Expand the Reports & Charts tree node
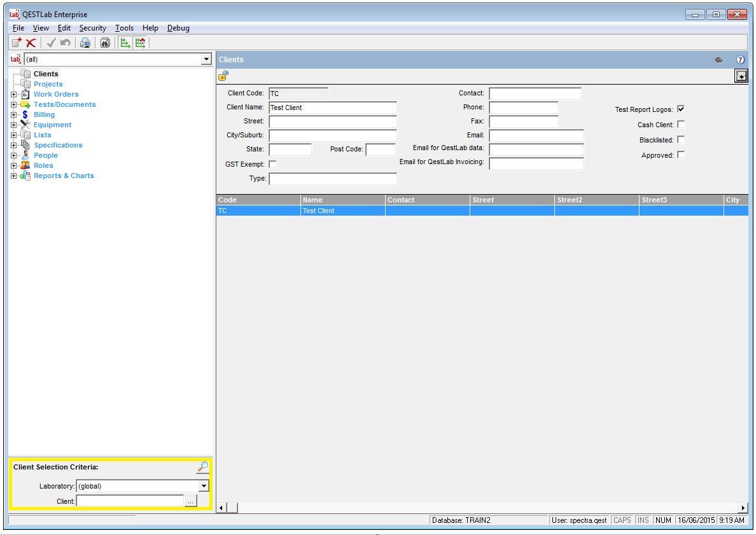This screenshot has height=535, width=756. [14, 176]
